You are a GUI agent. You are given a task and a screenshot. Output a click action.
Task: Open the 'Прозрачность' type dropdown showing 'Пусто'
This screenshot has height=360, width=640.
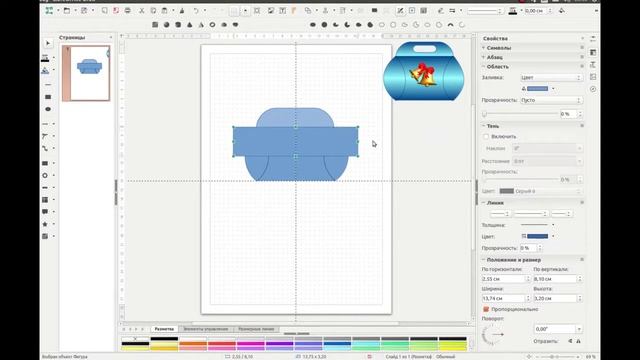551,100
